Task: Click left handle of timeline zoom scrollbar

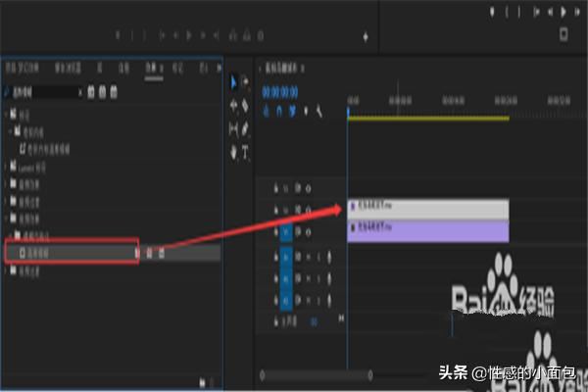Action: coord(262,374)
